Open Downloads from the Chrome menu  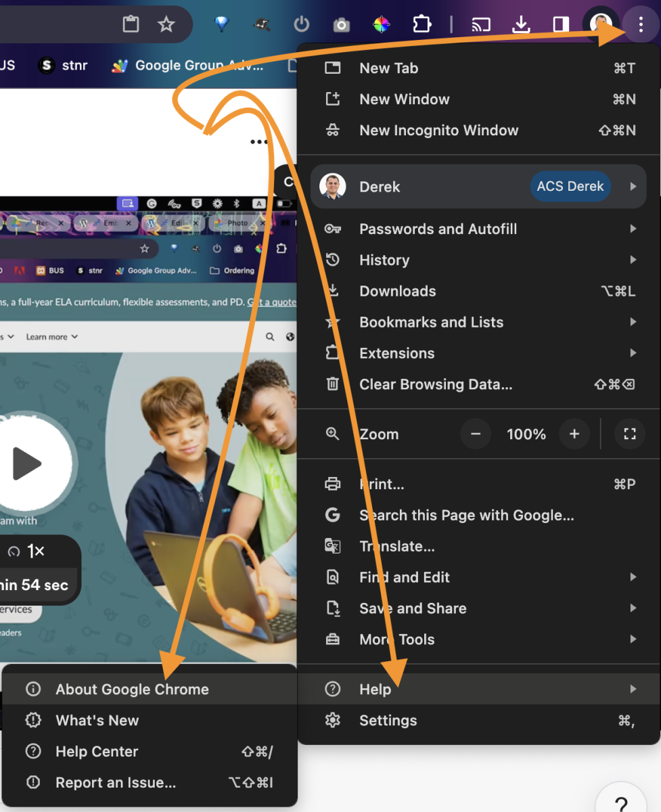pyautogui.click(x=479, y=291)
